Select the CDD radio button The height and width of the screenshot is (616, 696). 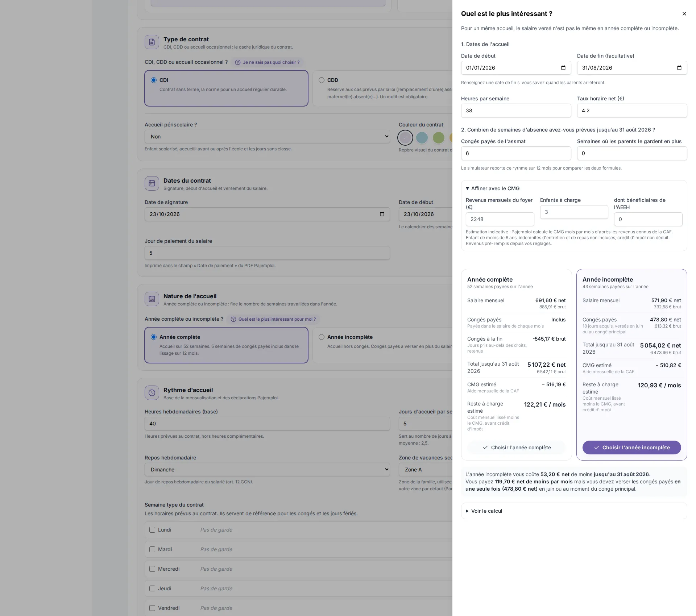click(322, 80)
